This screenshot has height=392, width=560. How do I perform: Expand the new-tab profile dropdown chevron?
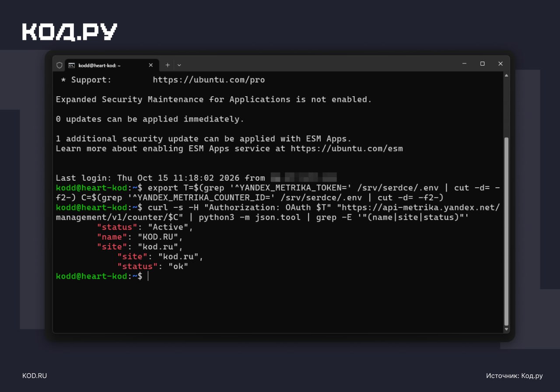[179, 65]
